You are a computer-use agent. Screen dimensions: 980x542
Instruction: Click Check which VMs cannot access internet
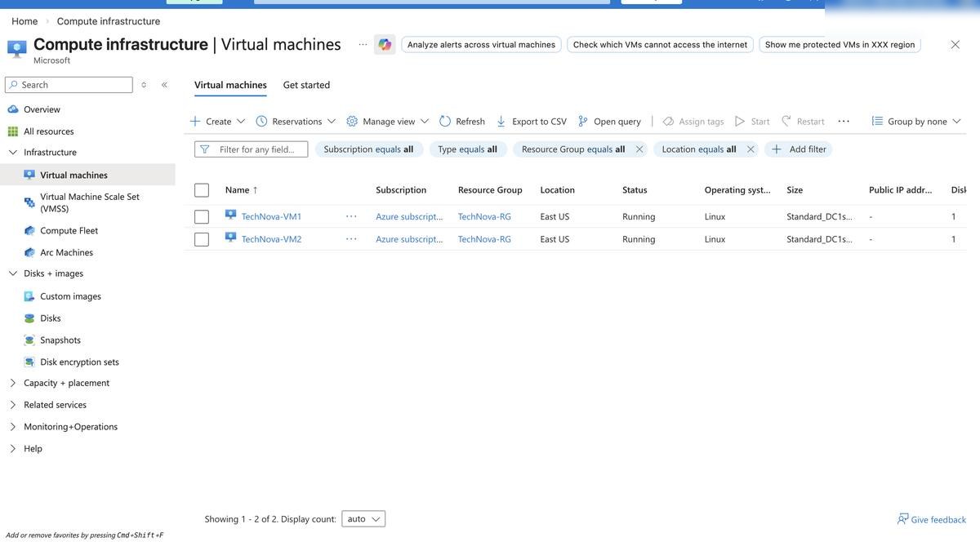point(660,45)
